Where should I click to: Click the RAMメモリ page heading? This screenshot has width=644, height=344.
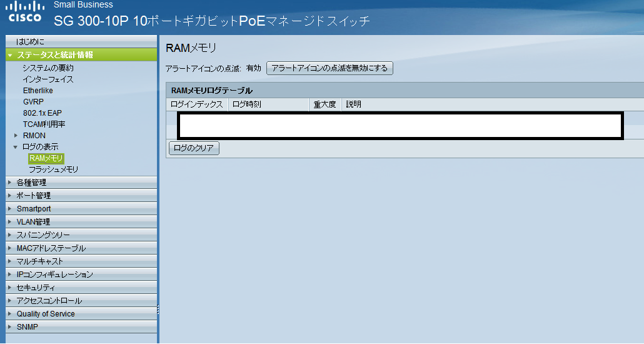click(x=191, y=48)
